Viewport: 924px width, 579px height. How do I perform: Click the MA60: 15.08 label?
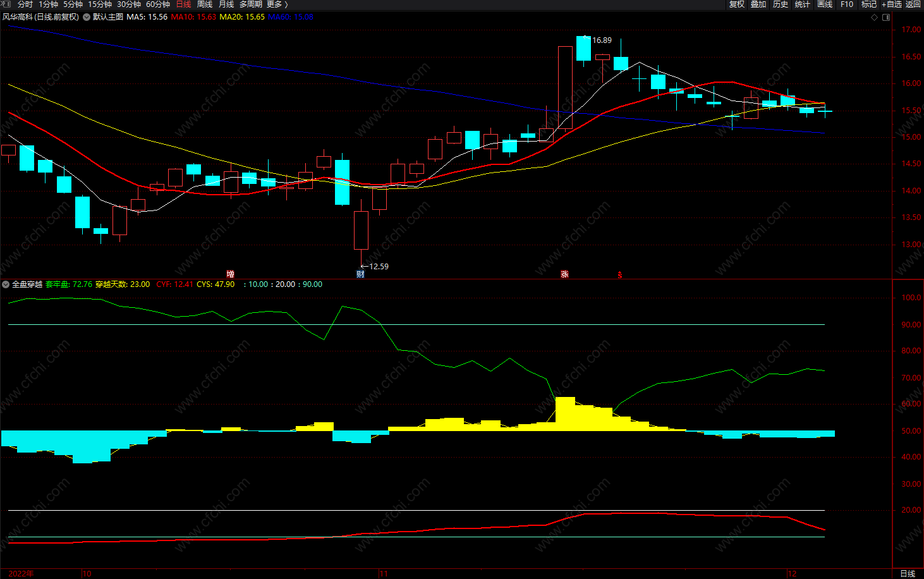[x=291, y=17]
